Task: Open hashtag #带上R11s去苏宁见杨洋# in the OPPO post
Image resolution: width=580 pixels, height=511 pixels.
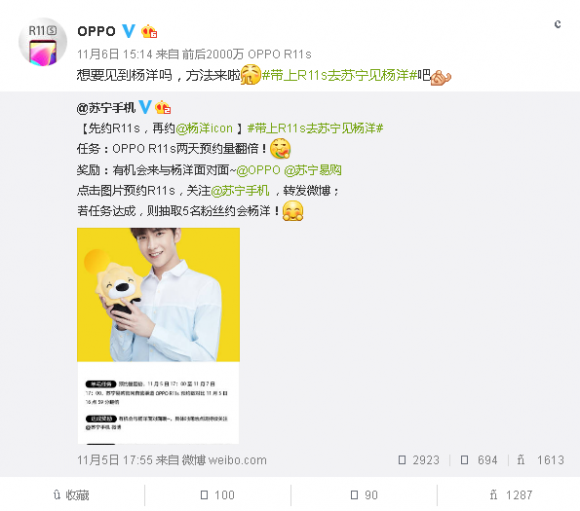Action: 340,75
